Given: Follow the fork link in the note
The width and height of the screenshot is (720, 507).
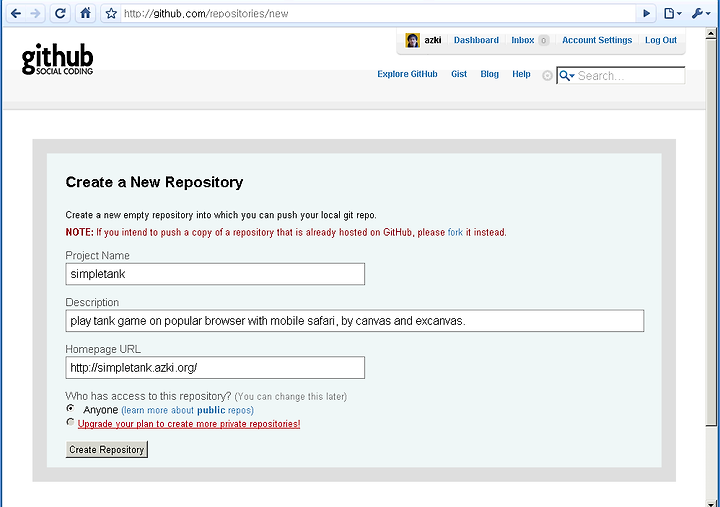Looking at the screenshot, I should click(x=455, y=232).
